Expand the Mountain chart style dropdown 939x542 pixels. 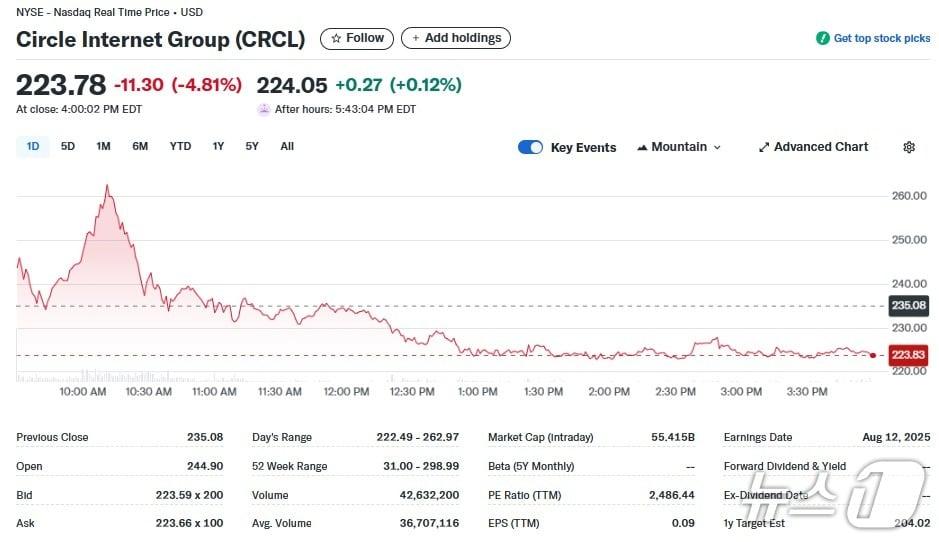click(716, 147)
